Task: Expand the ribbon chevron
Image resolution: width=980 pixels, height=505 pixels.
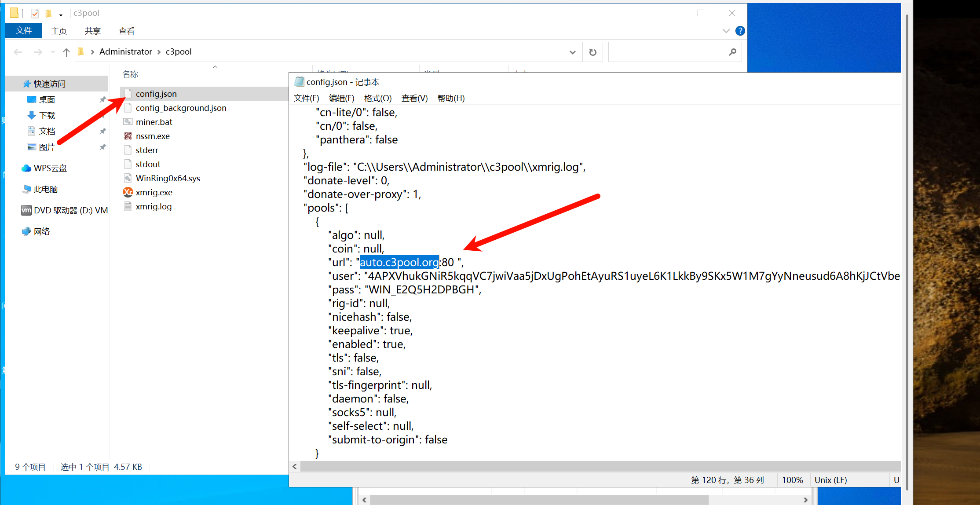Action: (726, 31)
